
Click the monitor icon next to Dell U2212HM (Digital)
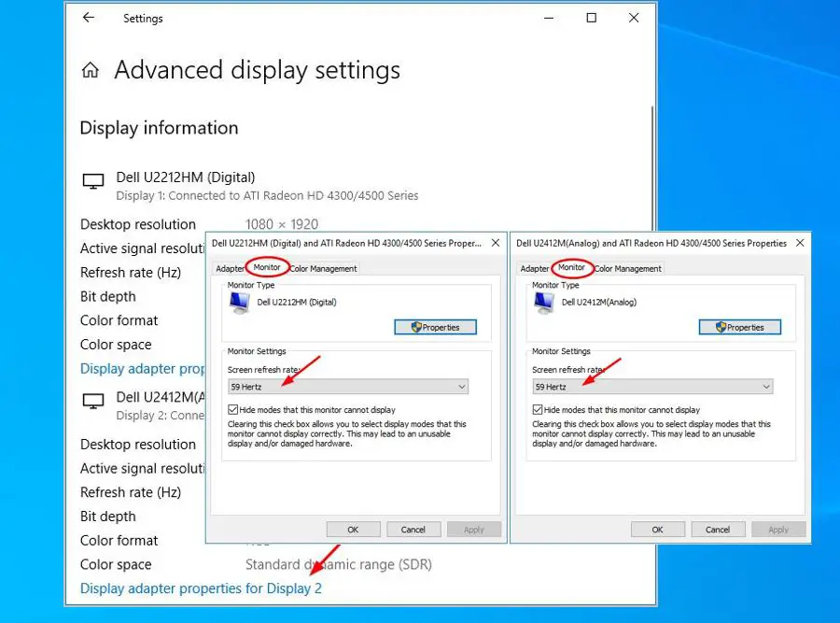tap(92, 181)
